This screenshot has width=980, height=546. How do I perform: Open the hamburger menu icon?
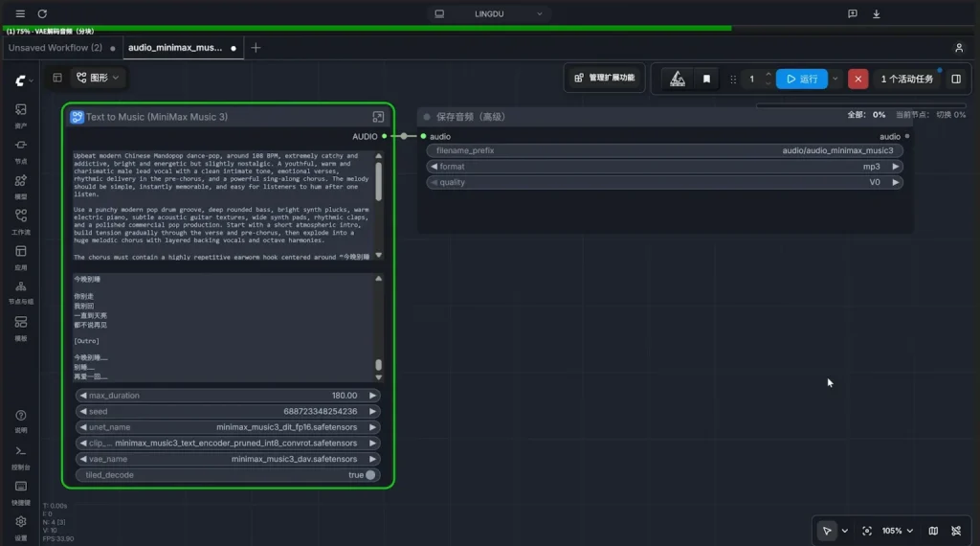point(20,13)
